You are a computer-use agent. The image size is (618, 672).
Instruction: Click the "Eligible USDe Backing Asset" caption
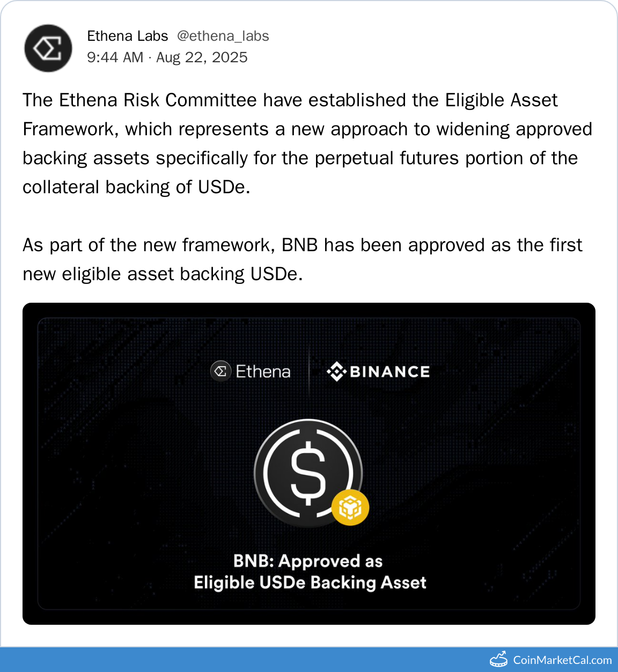coord(310,582)
